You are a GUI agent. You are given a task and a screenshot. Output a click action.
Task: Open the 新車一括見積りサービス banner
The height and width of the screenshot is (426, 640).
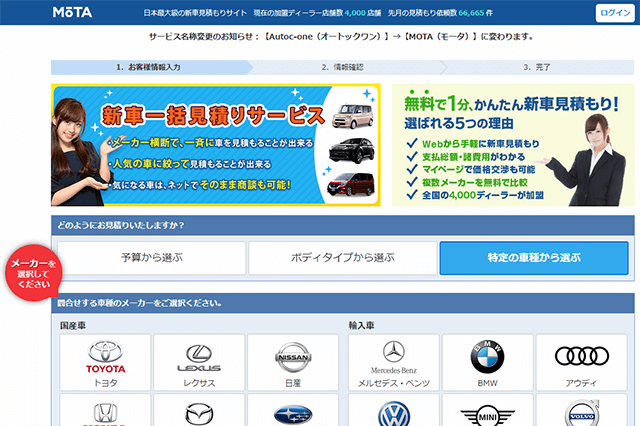pos(216,145)
